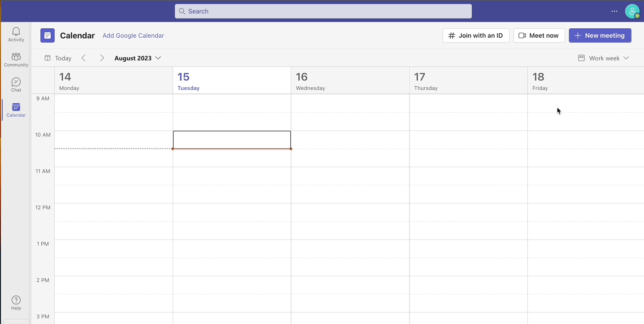Go to the previous week with the left chevron

[84, 58]
